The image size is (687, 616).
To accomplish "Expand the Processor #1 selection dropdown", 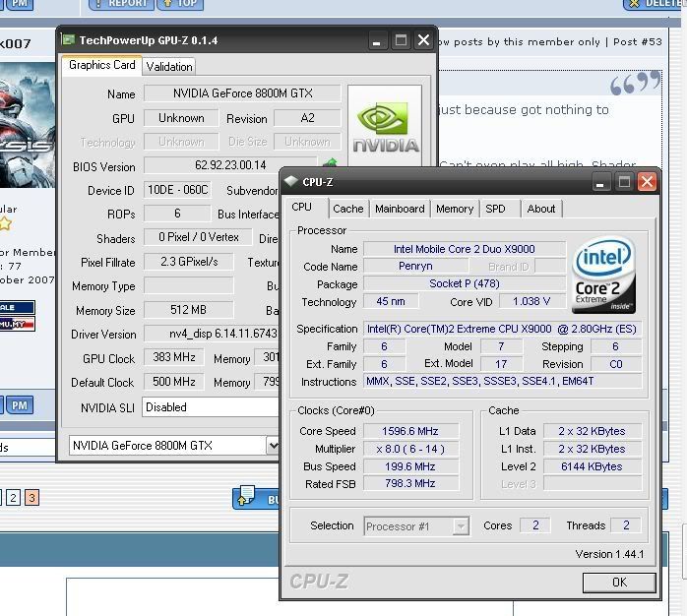I will click(x=460, y=526).
